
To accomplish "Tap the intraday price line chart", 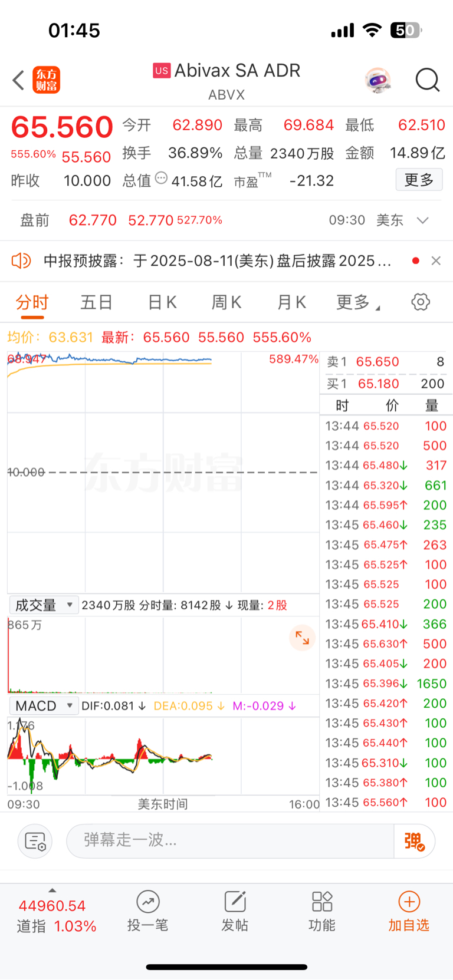I will (x=163, y=472).
